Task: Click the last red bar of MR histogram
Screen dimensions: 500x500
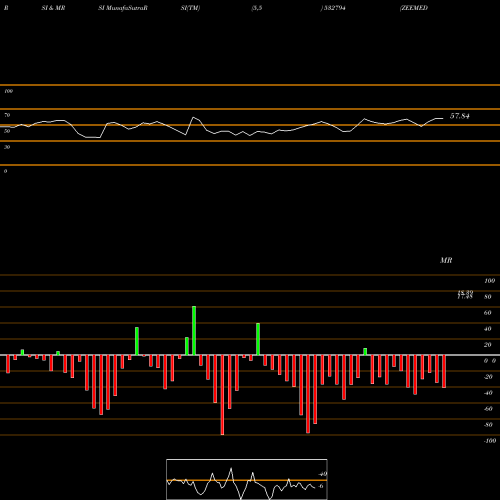Action: (x=444, y=371)
